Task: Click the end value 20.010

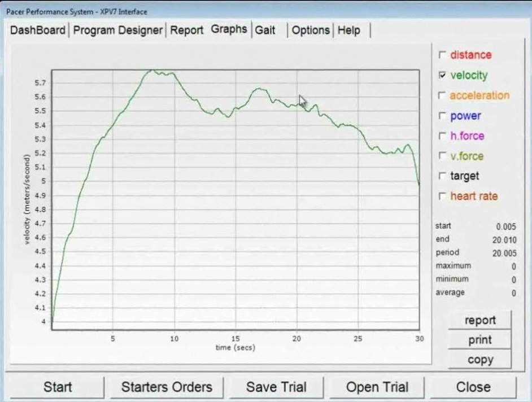Action: (504, 240)
